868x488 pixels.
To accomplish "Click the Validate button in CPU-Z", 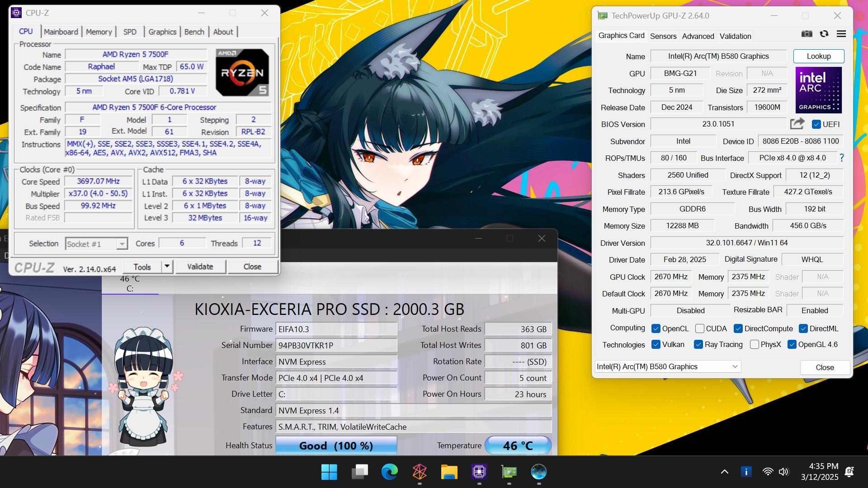I will tap(200, 267).
